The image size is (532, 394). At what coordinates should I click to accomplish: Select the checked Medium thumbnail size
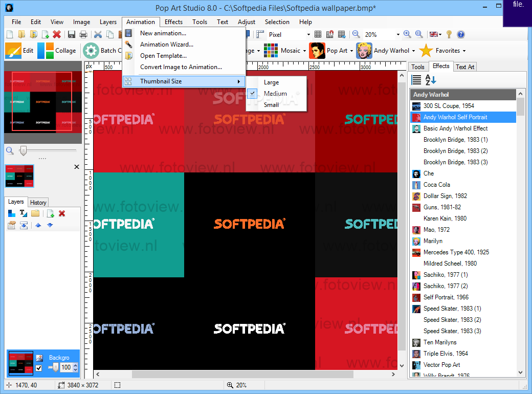click(276, 93)
